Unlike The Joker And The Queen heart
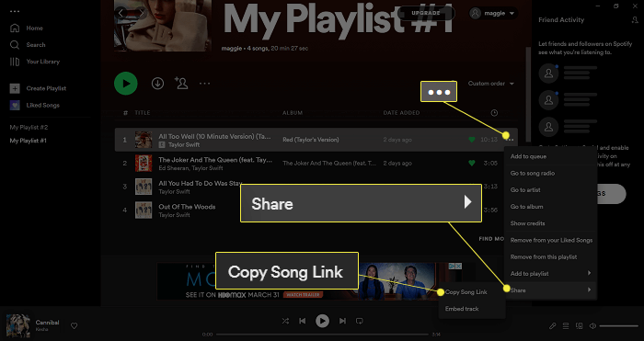This screenshot has height=341, width=644. 471,163
